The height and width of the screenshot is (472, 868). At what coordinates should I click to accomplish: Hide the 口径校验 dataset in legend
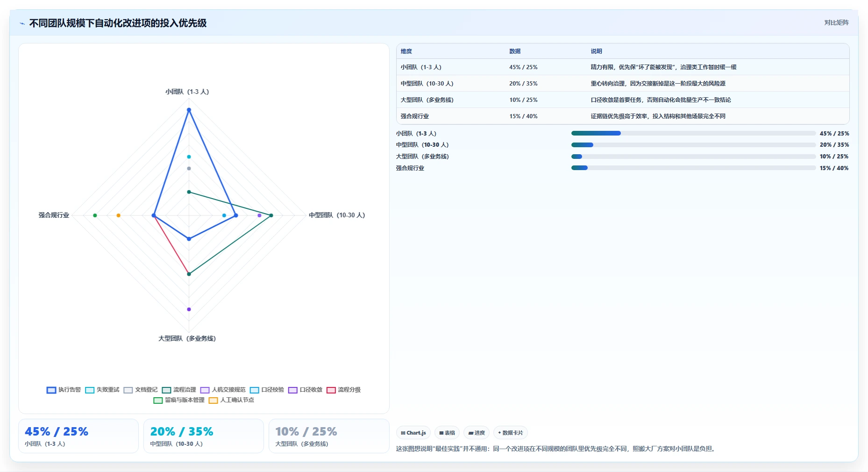(x=267, y=390)
